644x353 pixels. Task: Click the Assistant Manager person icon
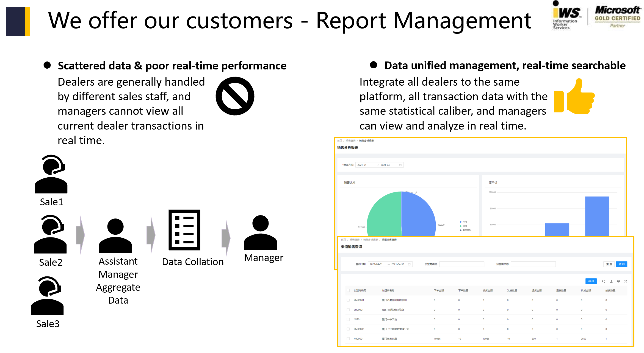tap(115, 236)
